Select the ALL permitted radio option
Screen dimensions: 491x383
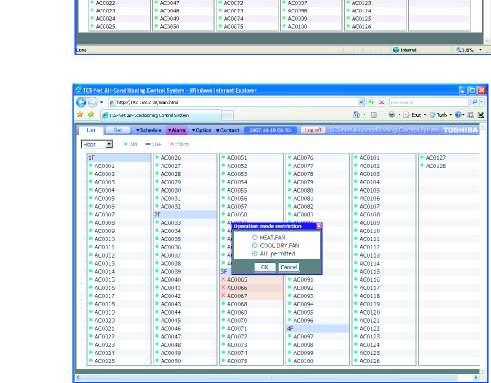click(255, 254)
